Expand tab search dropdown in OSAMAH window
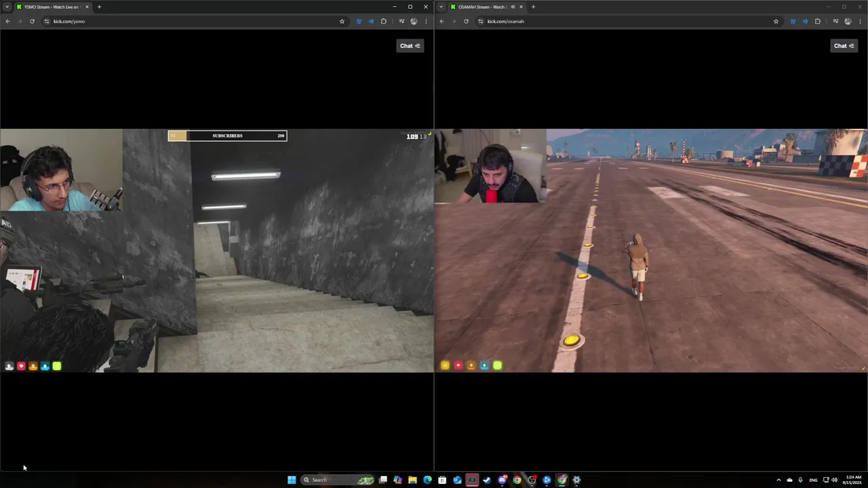The image size is (868, 488). click(441, 7)
